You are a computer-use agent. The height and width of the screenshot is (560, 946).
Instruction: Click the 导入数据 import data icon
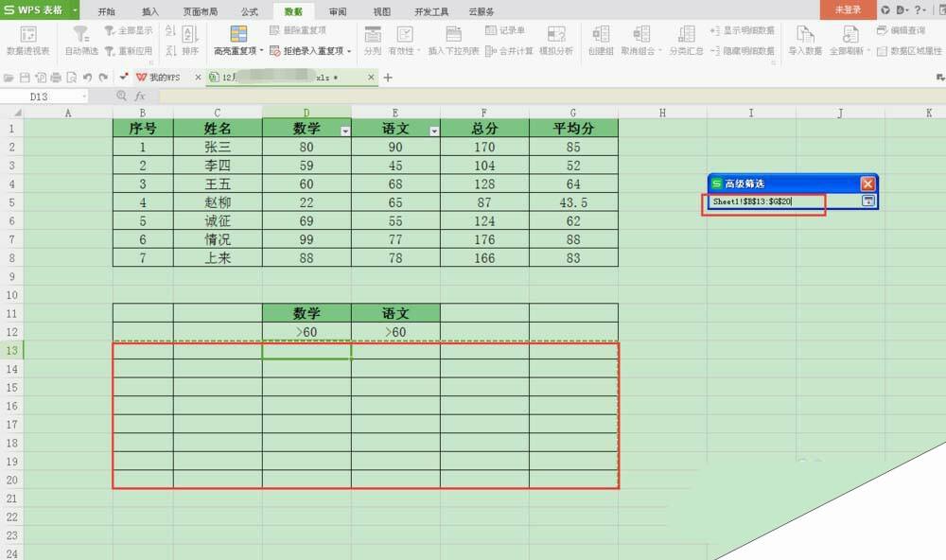(805, 34)
